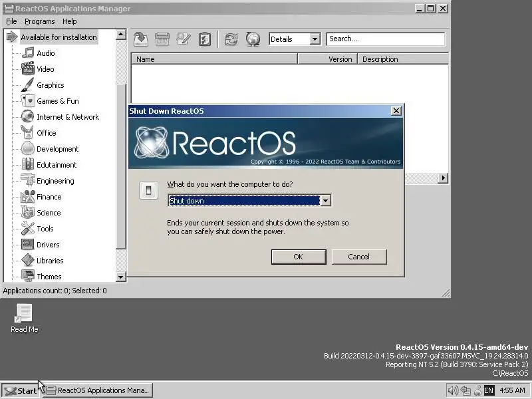The width and height of the screenshot is (532, 399).
Task: Open the Start menu
Action: pyautogui.click(x=20, y=390)
